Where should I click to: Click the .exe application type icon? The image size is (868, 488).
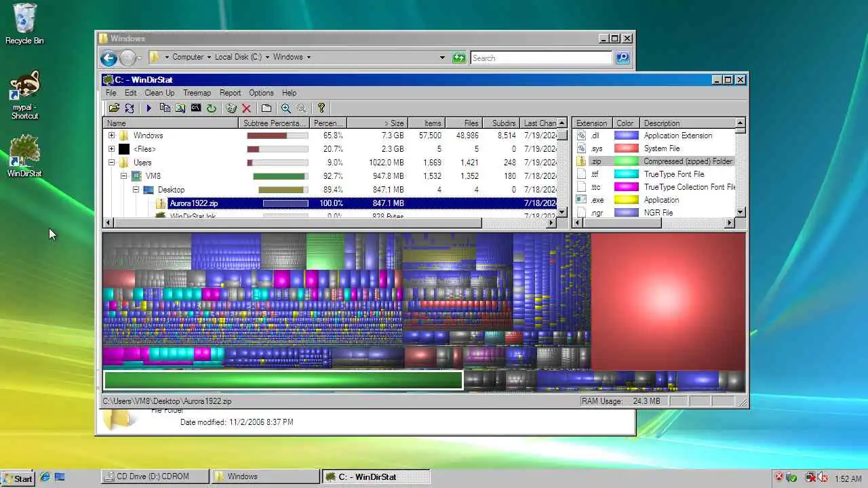point(581,200)
